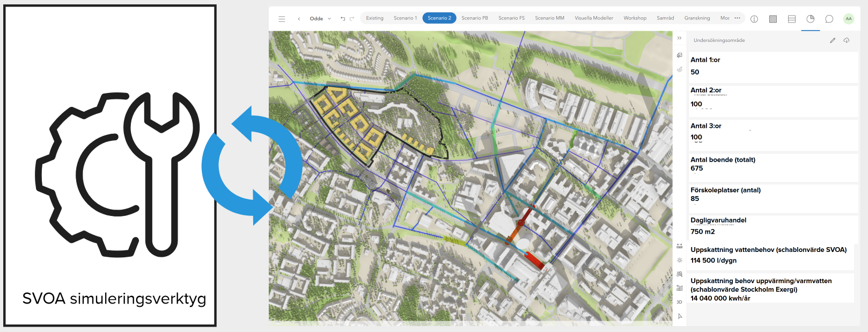Open the project information icon
Viewport: 868px width, 332px height.
pyautogui.click(x=754, y=19)
